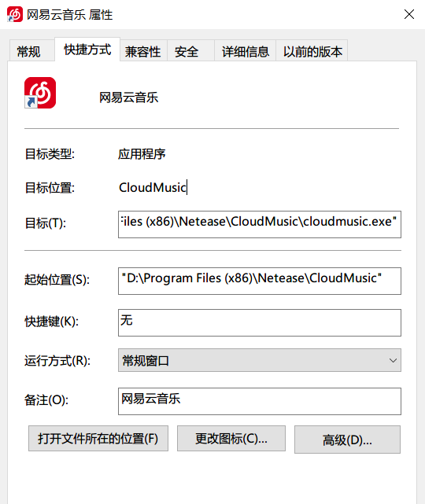Click the 应用程序 target type value
Screen dimensions: 425x504
pyautogui.click(x=142, y=154)
